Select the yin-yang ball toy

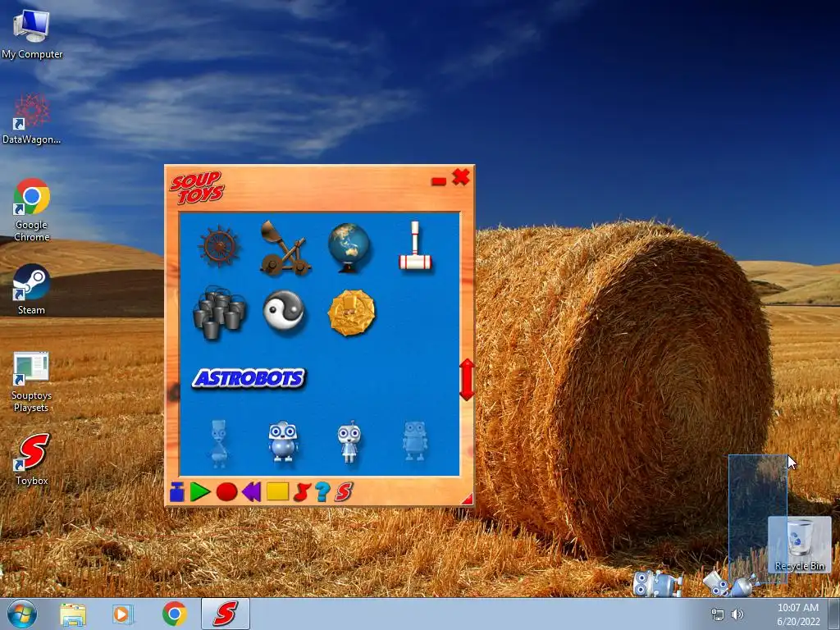coord(284,311)
